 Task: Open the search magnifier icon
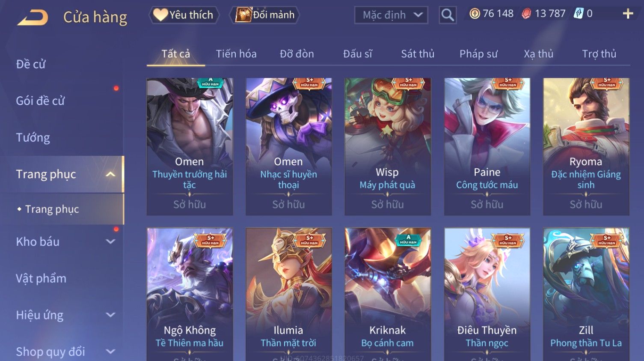point(448,15)
